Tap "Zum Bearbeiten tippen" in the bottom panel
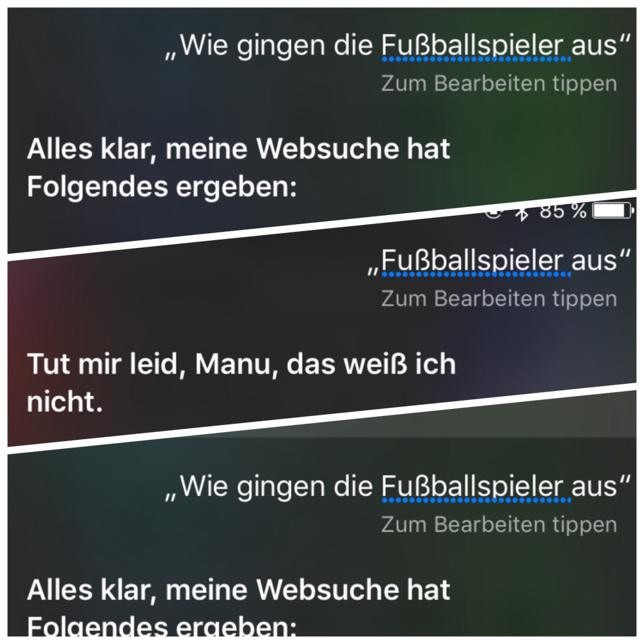Viewport: 644px width, 644px height. pyautogui.click(x=499, y=525)
